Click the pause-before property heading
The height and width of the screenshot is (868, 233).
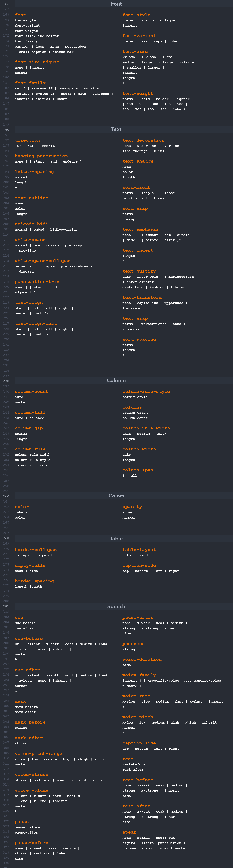tap(32, 843)
